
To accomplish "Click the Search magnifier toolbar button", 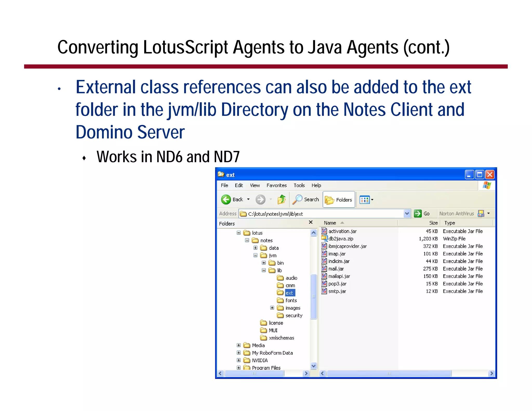I will 306,200.
